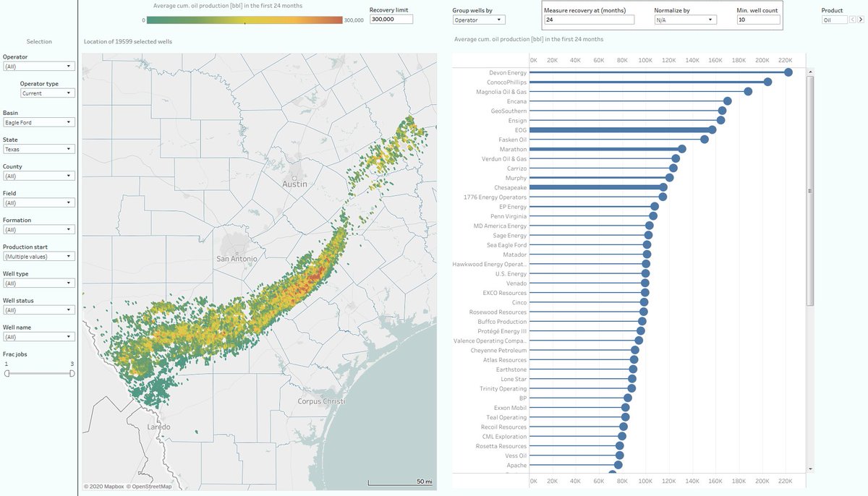The image size is (868, 496).
Task: Click the Ensign operator label
Action: pyautogui.click(x=517, y=120)
